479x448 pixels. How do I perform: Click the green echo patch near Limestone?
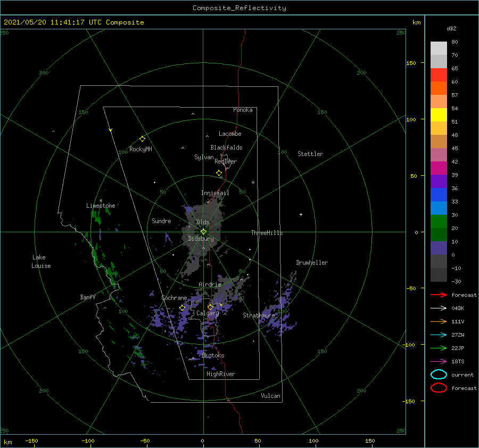96,216
